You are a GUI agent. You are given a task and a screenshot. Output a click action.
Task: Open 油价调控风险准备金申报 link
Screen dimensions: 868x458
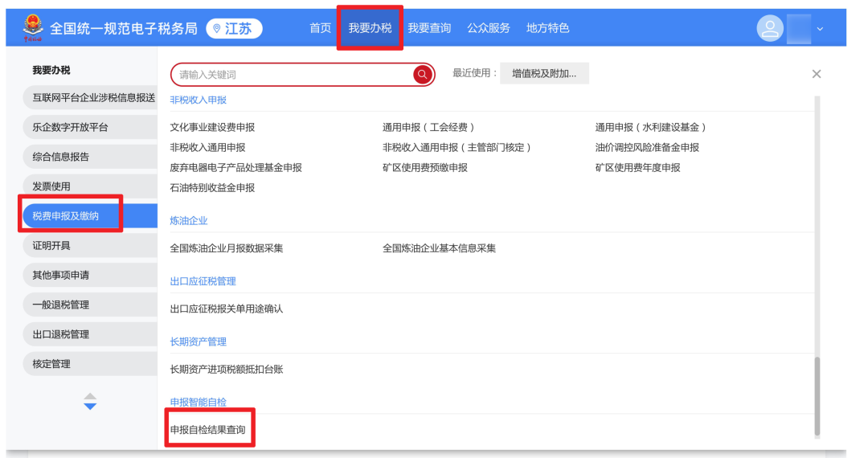pos(647,148)
